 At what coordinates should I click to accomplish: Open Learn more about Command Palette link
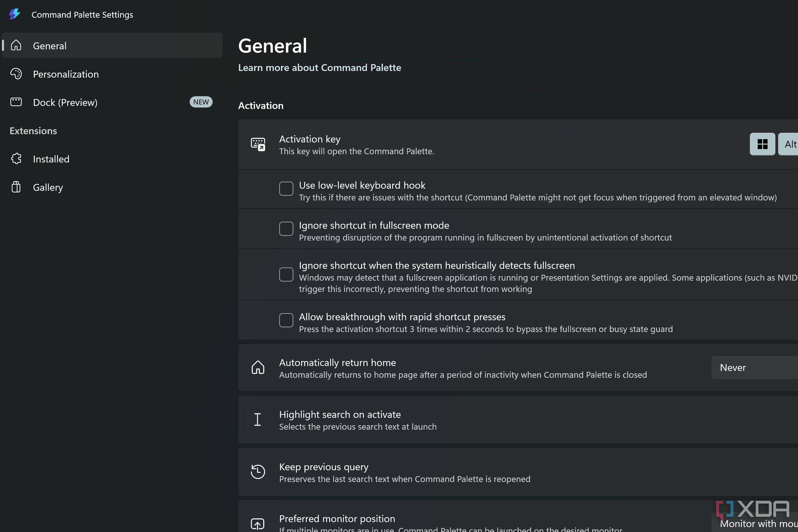tap(320, 67)
